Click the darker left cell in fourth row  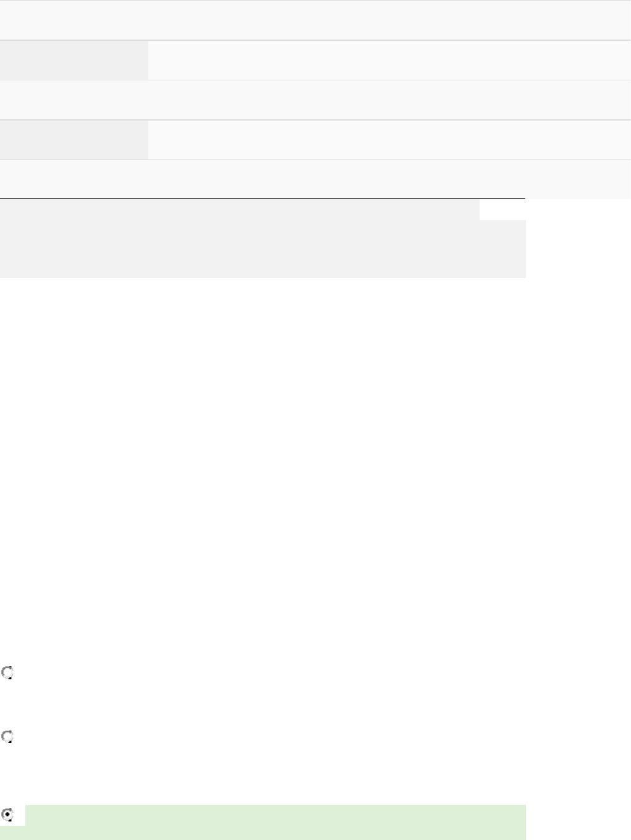[74, 140]
